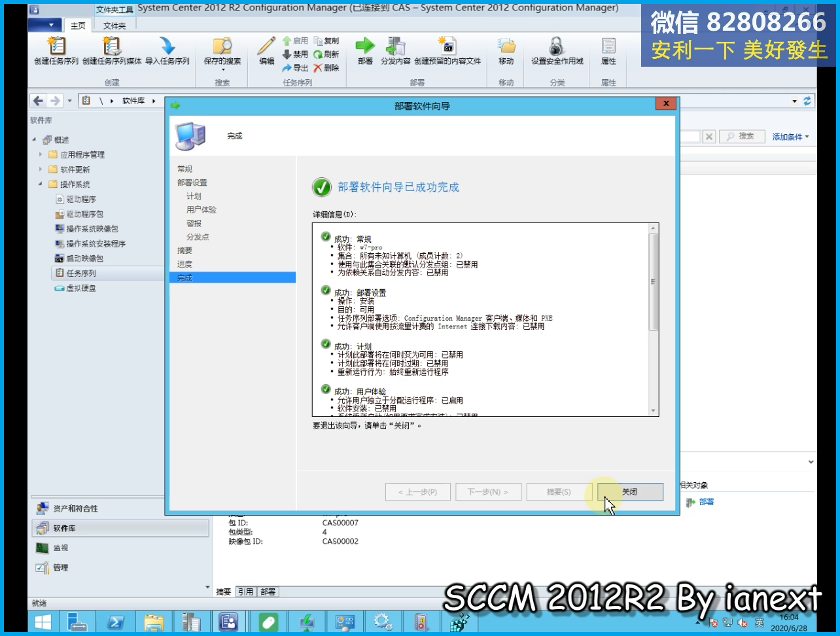Open File Explorer from taskbar
840x636 pixels.
click(x=154, y=622)
